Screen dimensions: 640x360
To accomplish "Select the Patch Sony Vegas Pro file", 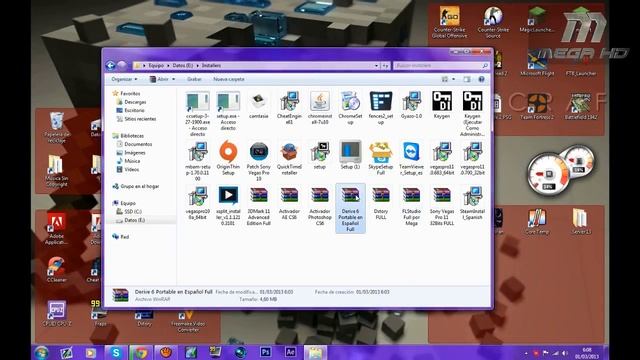I will 259,161.
